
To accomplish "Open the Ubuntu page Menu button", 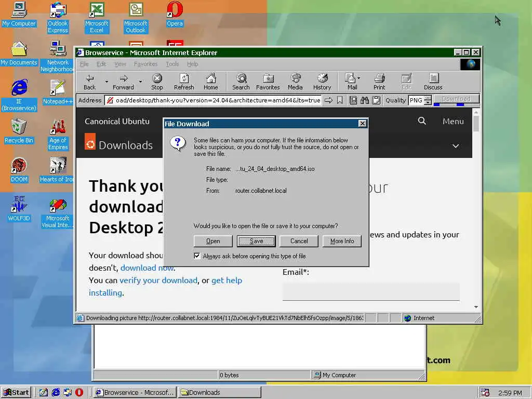I will click(453, 121).
